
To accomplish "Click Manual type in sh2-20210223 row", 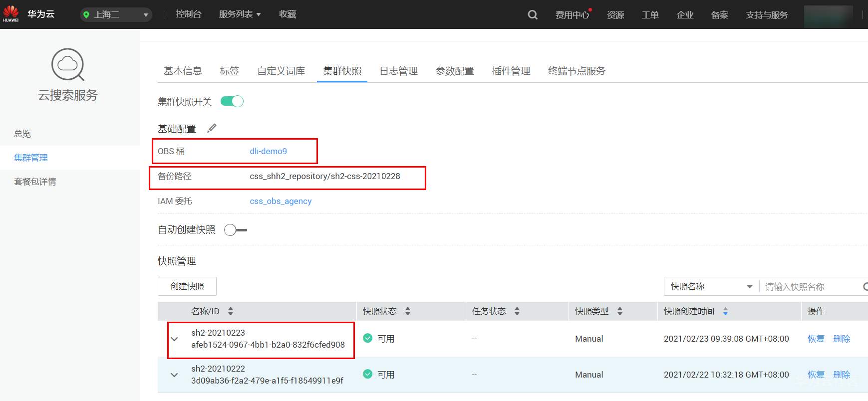I will coord(589,339).
